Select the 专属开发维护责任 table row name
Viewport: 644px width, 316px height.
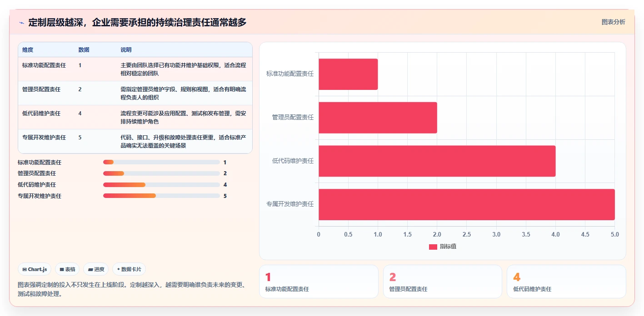[44, 138]
